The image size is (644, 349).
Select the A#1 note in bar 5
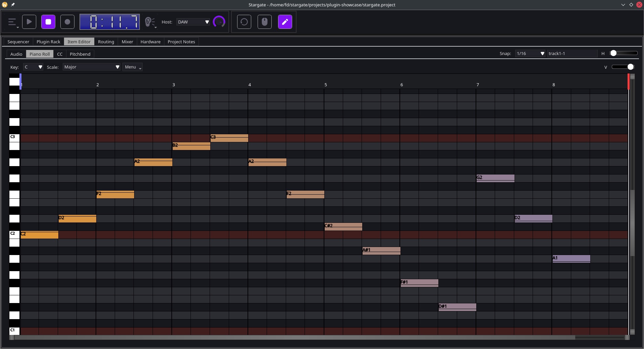click(x=381, y=251)
